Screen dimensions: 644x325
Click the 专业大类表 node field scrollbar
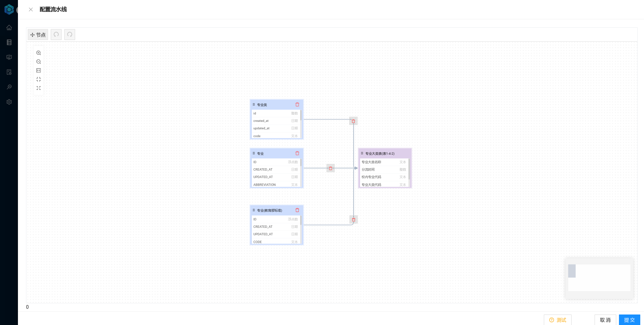[x=409, y=169]
